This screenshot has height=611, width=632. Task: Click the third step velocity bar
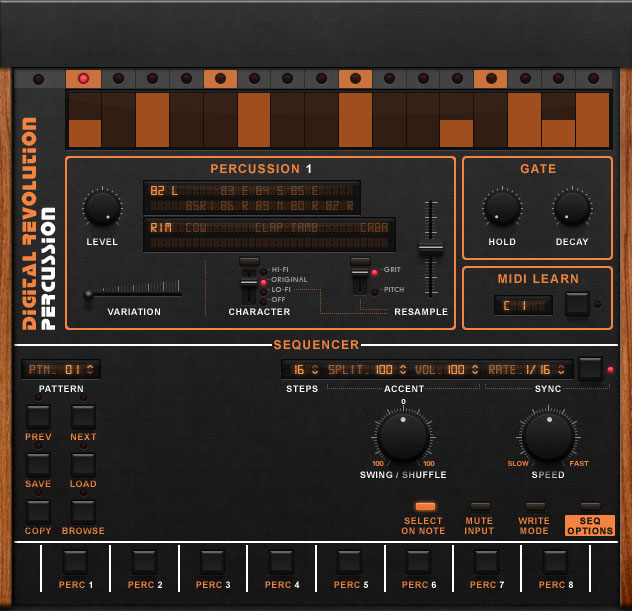tap(152, 120)
